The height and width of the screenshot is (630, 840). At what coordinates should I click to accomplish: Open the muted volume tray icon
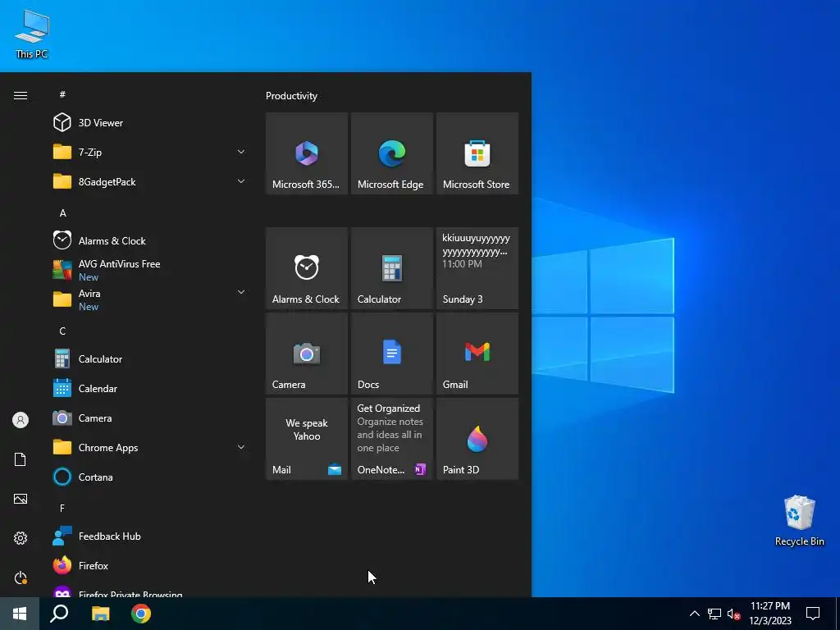click(734, 614)
